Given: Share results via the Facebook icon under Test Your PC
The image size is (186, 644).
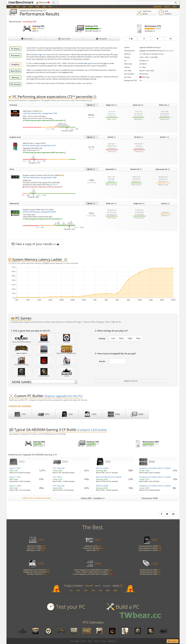Looking at the screenshot, I should pyautogui.click(x=144, y=39).
